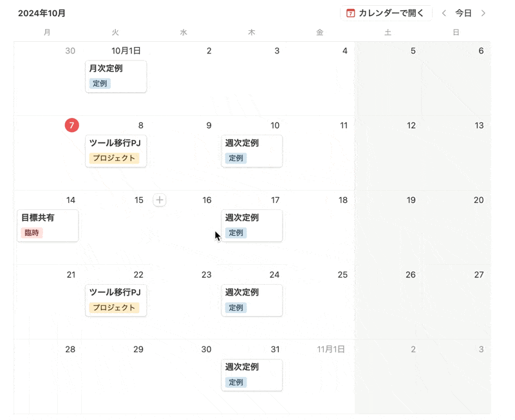The width and height of the screenshot is (515, 420).
Task: Open the 月次定例 event card
Action: click(x=116, y=76)
